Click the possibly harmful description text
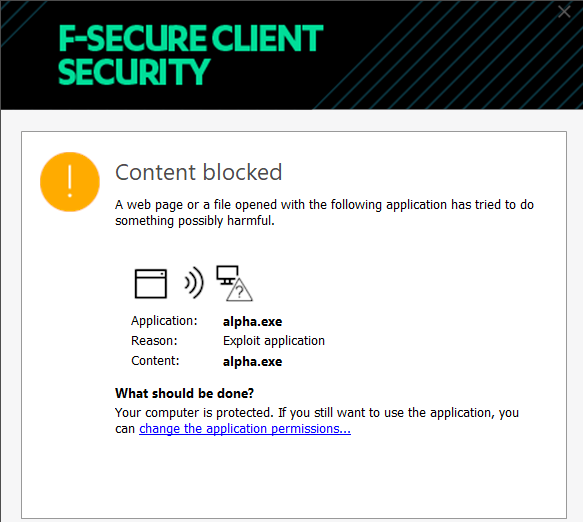The image size is (583, 522). point(324,213)
